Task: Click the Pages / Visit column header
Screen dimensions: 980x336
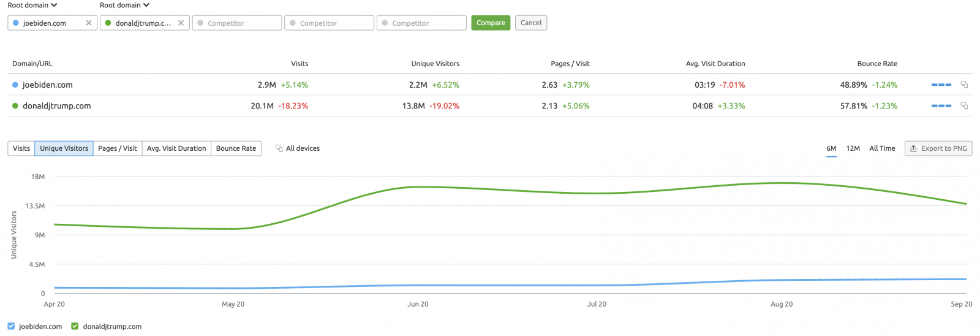Action: coord(570,64)
